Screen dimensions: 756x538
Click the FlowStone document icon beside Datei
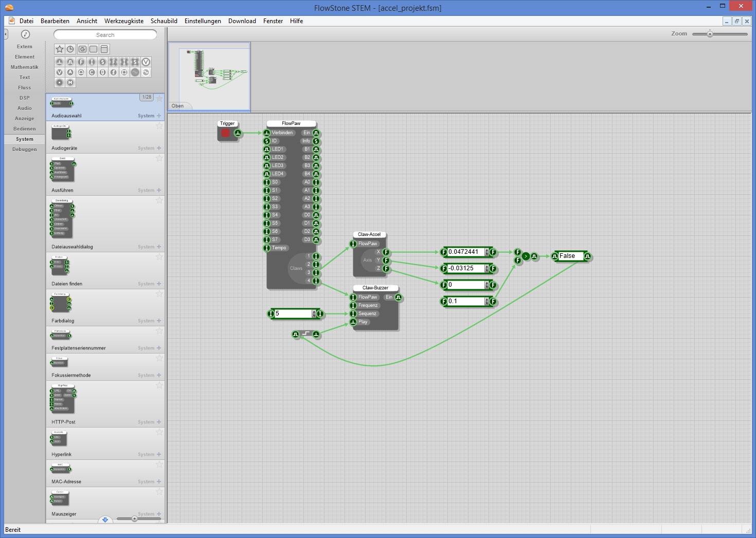click(11, 21)
